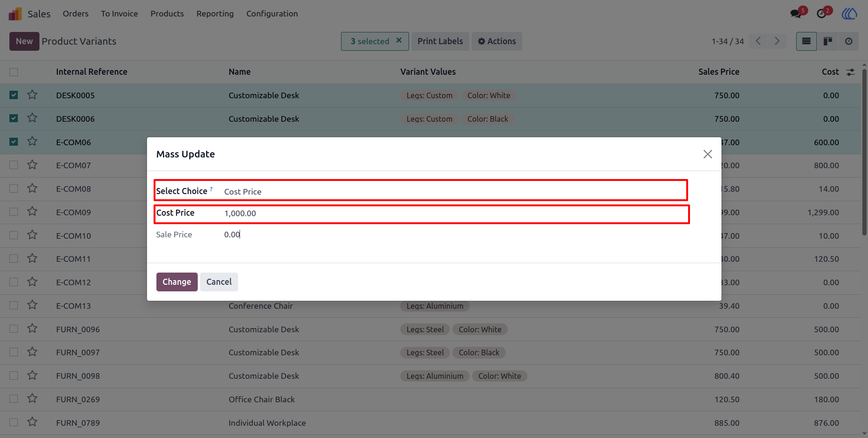Open the To Invoice menu

coord(119,14)
